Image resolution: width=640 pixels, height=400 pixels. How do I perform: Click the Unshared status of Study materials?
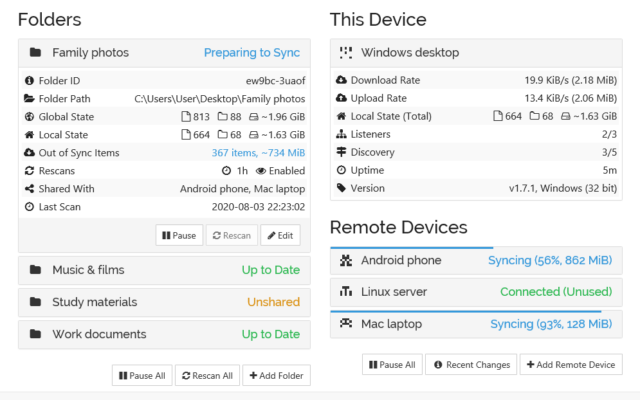[273, 302]
